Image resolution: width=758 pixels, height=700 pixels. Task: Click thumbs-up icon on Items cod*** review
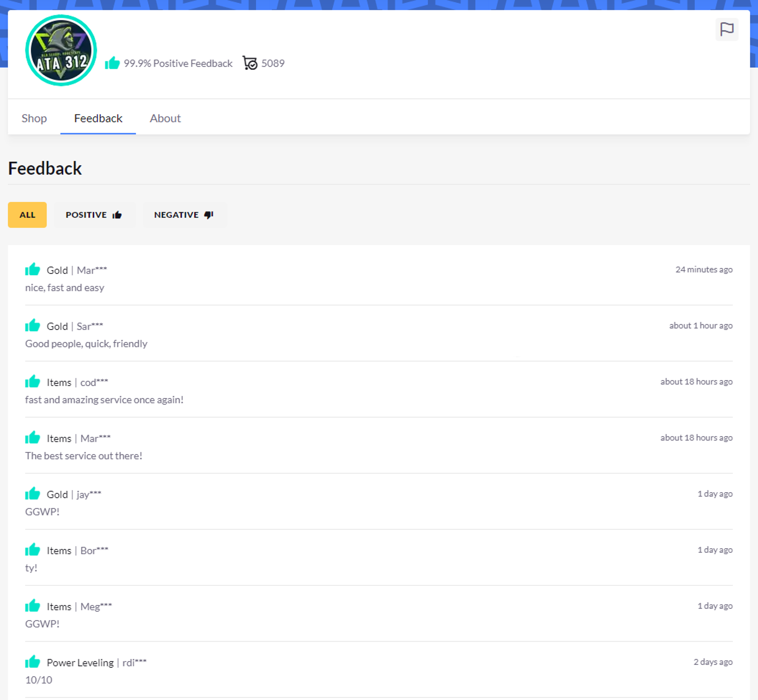tap(33, 381)
